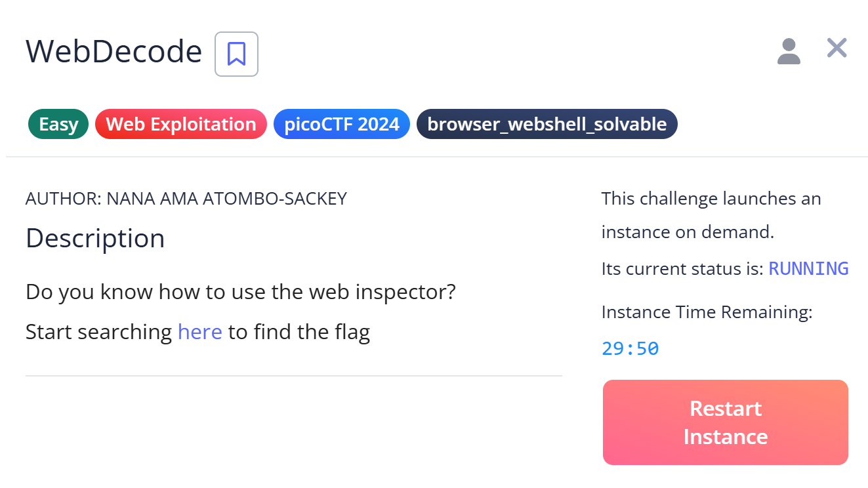Click the WebDecode title heading
868x488 pixels.
[114, 52]
